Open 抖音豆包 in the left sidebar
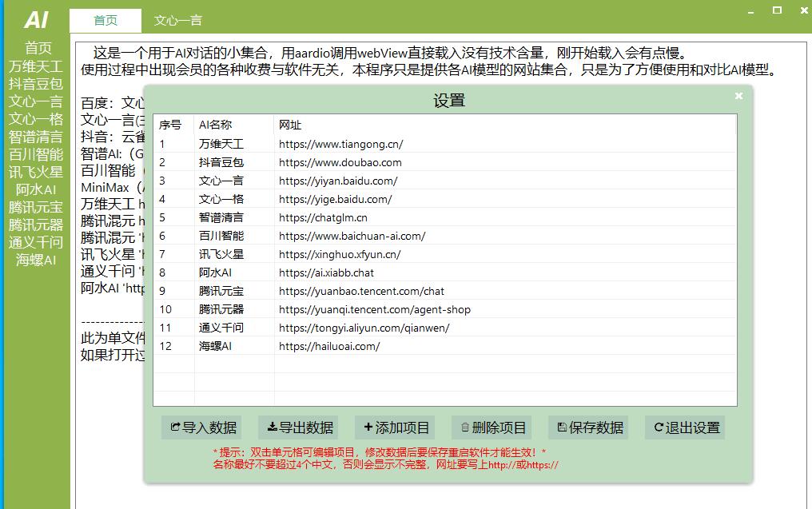Screen dimensions: 812x509 pos(35,83)
